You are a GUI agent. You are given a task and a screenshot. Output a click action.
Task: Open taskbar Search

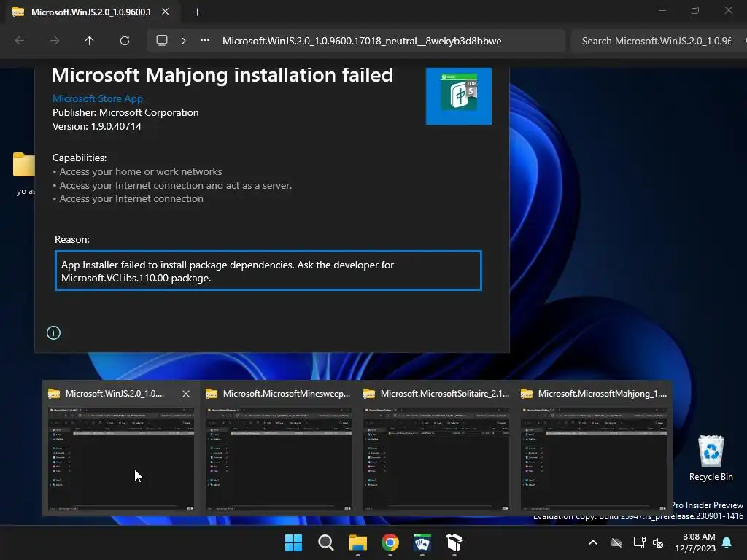(326, 542)
